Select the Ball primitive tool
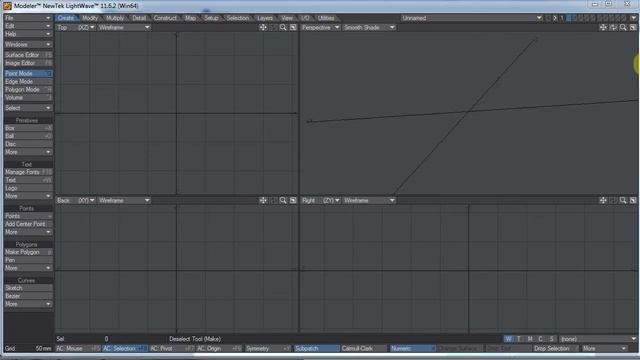 click(28, 136)
